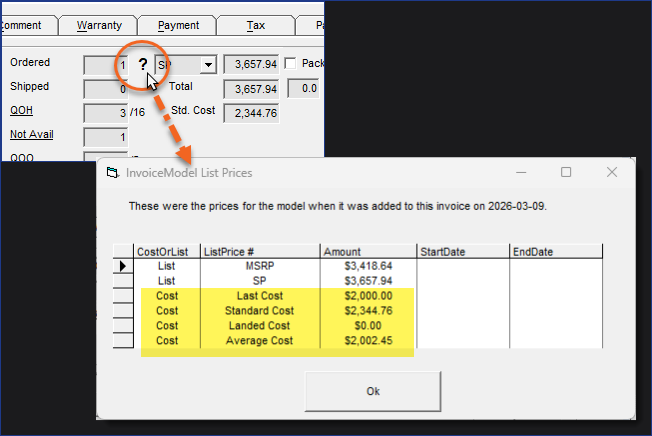
Task: Toggle the Pack checkbox
Action: (291, 64)
